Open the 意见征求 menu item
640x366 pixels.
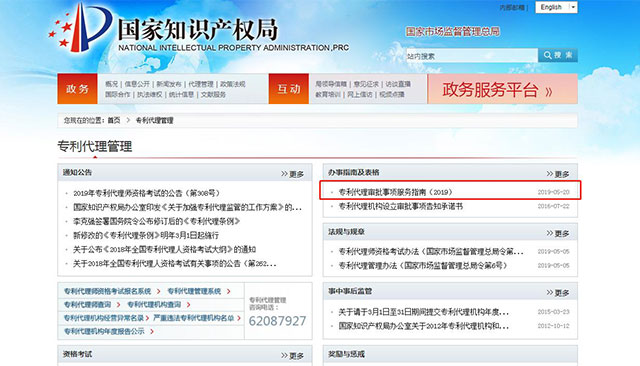pos(366,84)
